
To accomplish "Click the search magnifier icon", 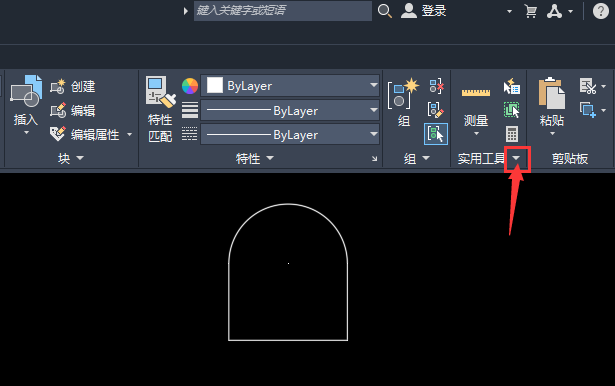I will (x=385, y=11).
